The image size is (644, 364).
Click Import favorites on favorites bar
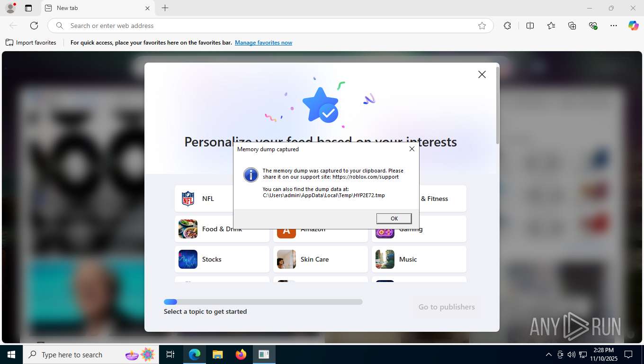31,43
